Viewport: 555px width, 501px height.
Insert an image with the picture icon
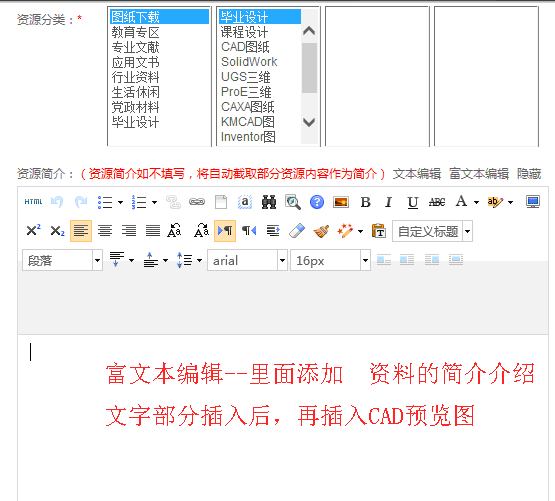click(341, 202)
